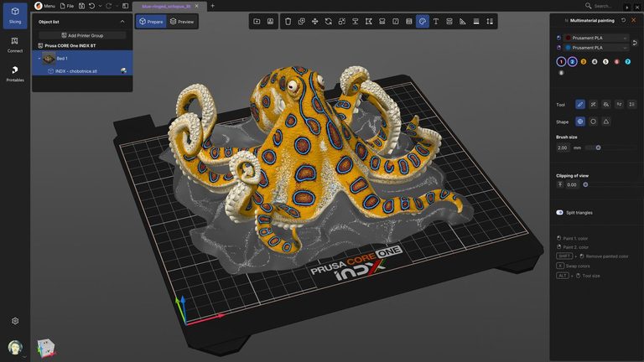Viewport: 644px width, 362px height.
Task: Pick cyan filament color swatch 7
Action: (627, 61)
